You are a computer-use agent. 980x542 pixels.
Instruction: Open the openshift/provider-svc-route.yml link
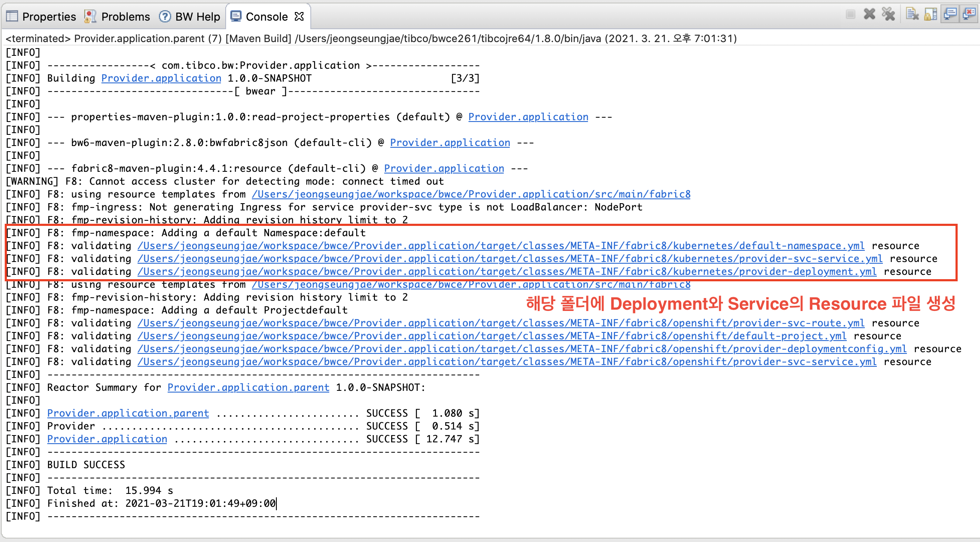point(501,323)
